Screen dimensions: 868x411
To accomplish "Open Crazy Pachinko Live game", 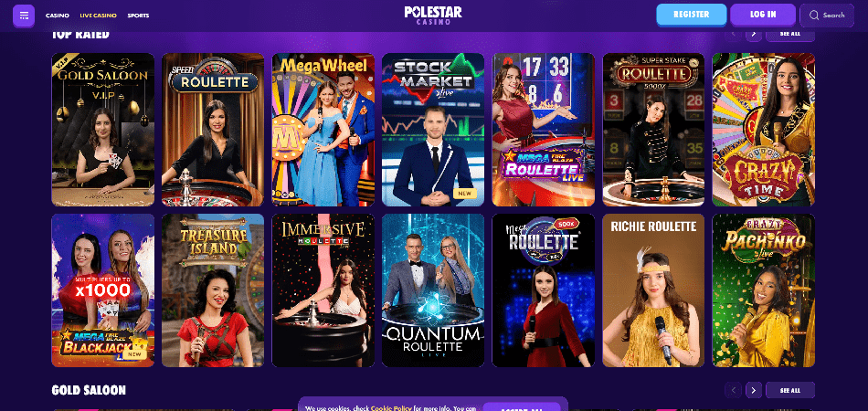I will pyautogui.click(x=763, y=290).
